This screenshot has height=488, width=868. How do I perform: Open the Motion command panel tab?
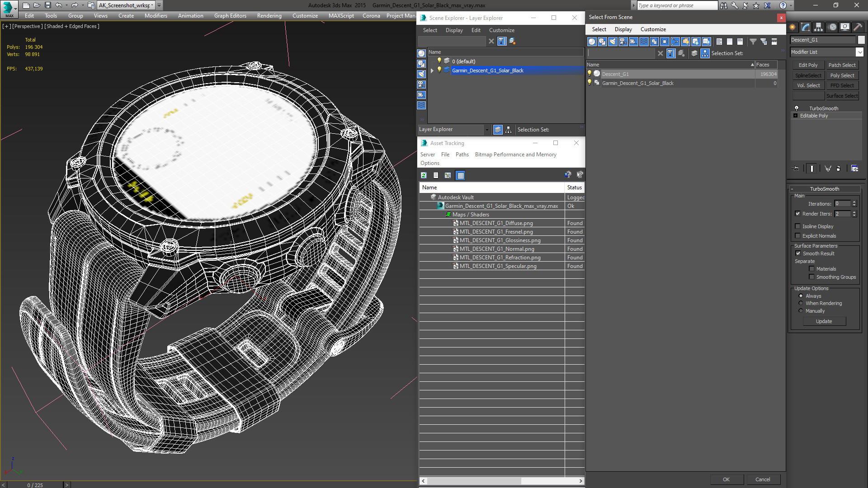(x=832, y=27)
